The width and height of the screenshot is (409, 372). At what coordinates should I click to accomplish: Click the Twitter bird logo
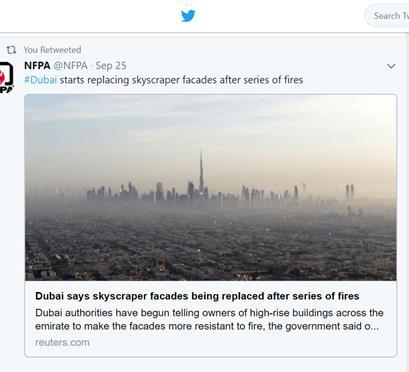(188, 16)
